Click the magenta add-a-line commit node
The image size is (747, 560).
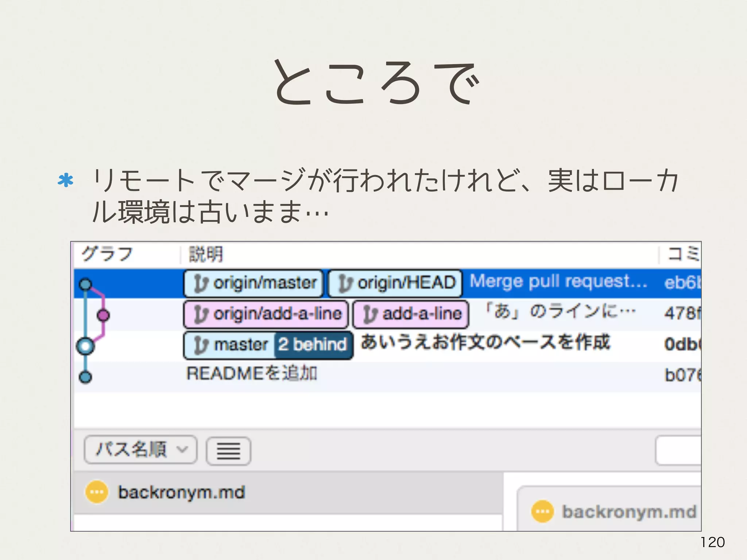point(103,315)
